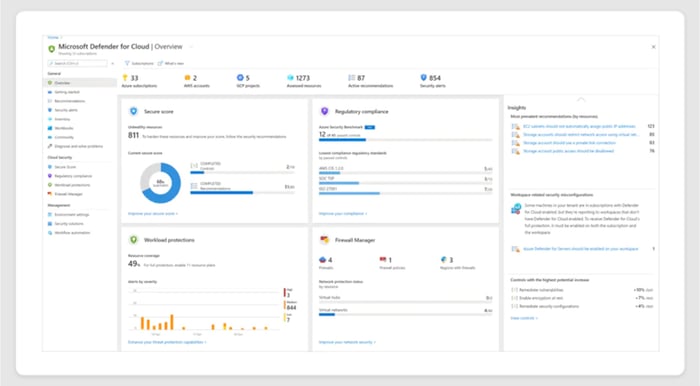This screenshot has height=386, width=700.
Task: Click the Firewall policies icon showing 1
Action: click(x=383, y=260)
